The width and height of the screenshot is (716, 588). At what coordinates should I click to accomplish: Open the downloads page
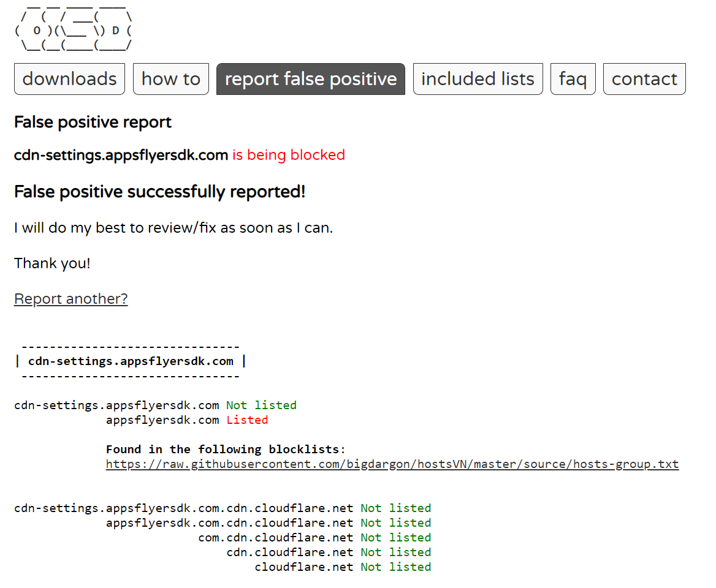point(69,79)
